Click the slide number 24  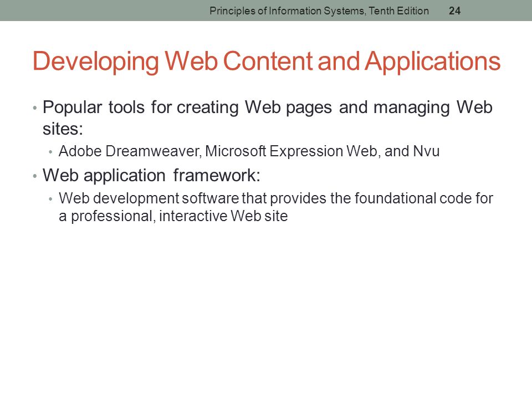(x=454, y=11)
